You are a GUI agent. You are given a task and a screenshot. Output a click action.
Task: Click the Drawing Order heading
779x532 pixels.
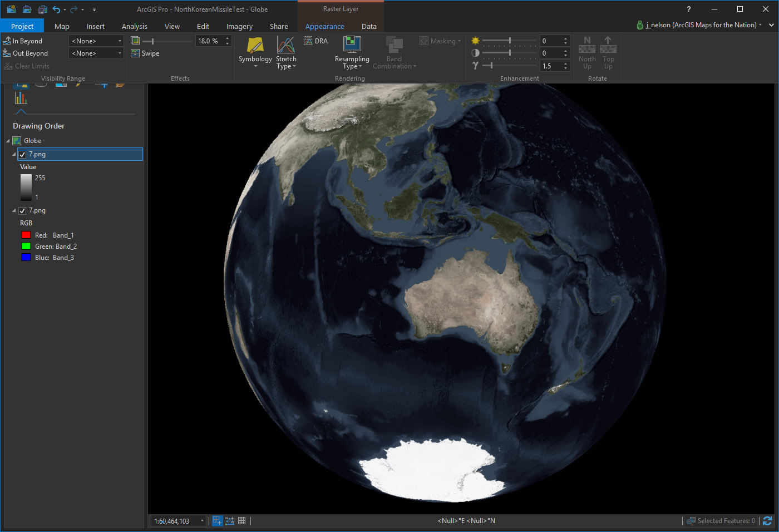tap(39, 126)
